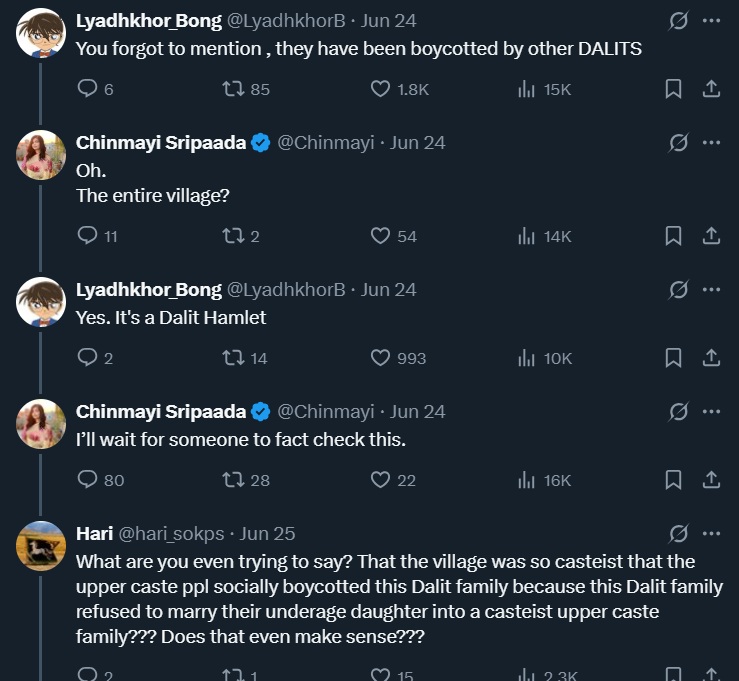Reply to the "fact check this" tweet

[x=88, y=479]
